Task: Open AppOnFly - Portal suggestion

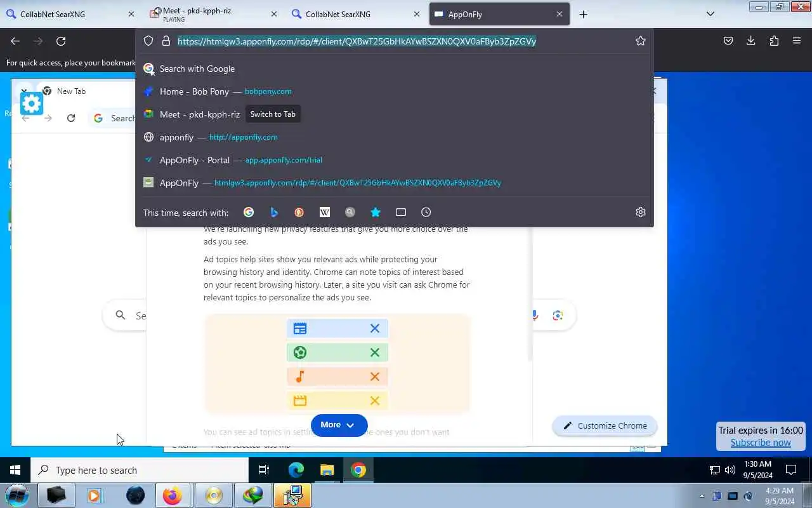Action: click(x=394, y=160)
